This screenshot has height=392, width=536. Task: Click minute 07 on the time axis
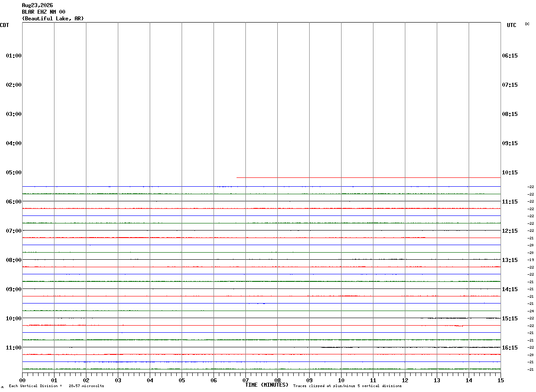click(245, 380)
